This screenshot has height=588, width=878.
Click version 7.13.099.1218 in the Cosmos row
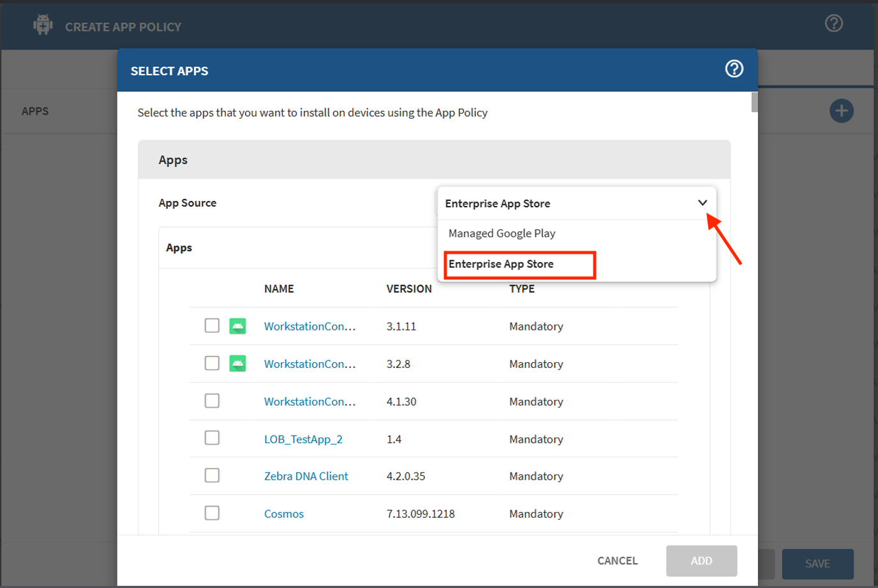[x=420, y=514]
